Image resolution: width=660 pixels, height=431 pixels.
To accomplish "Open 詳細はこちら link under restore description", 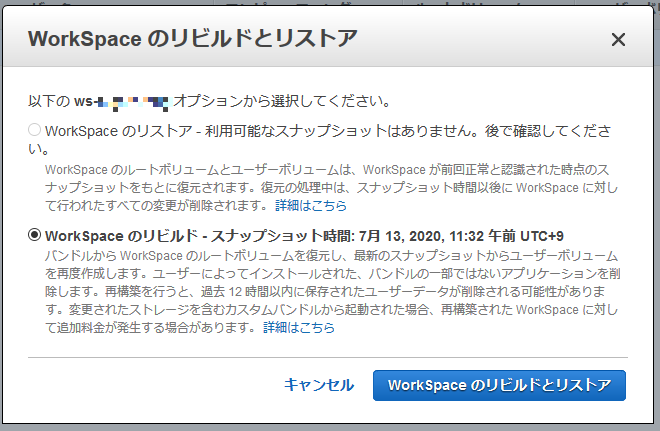I will click(311, 205).
